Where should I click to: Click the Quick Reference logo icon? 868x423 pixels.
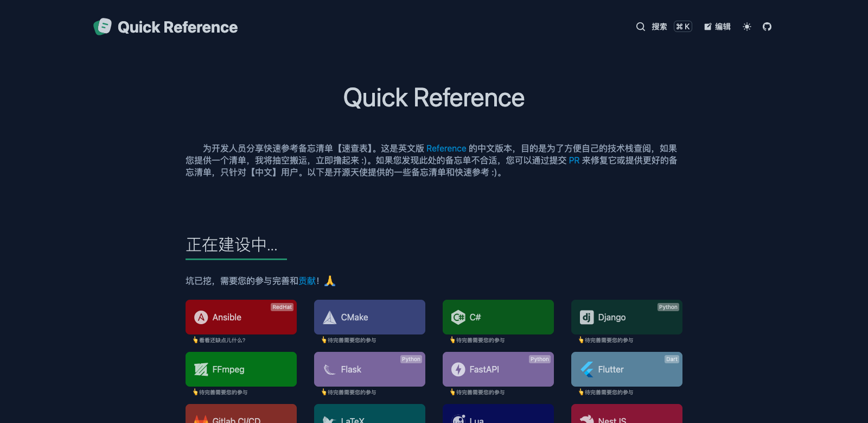click(103, 27)
